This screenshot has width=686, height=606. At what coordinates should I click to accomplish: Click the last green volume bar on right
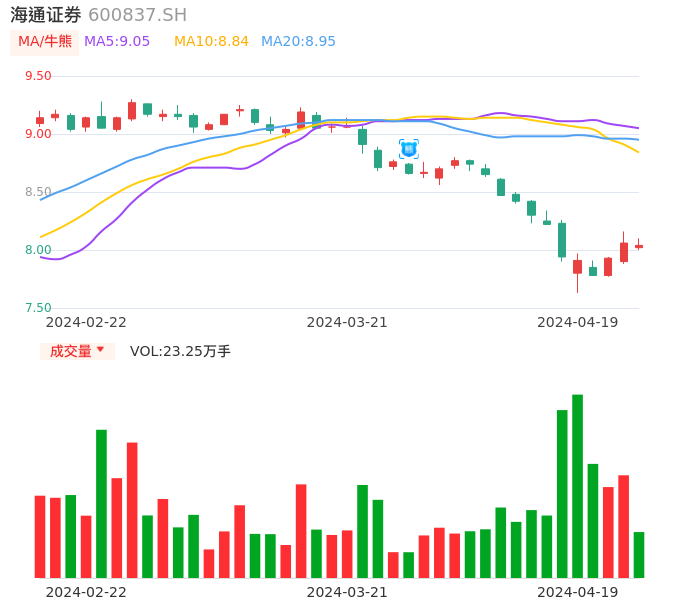click(639, 555)
